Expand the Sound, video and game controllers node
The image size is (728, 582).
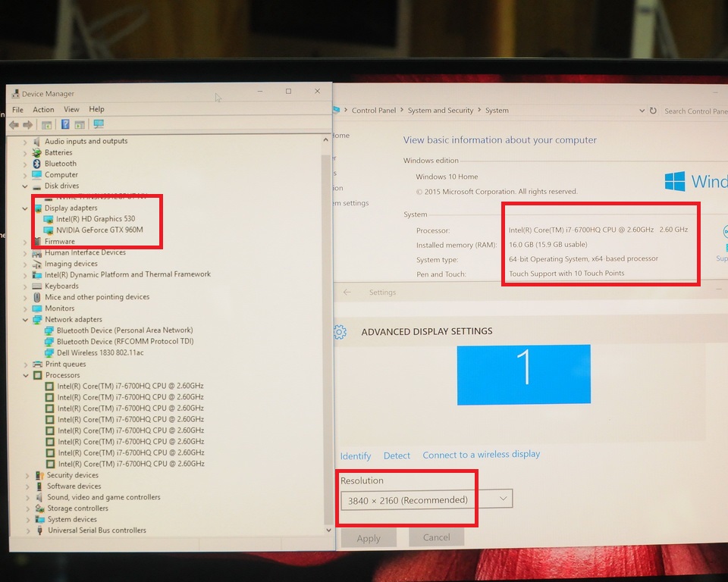(27, 498)
